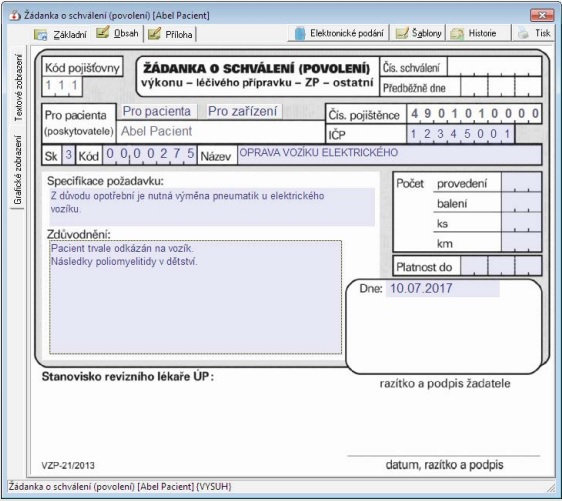Screen dimensions: 562x501
Task: Click the Čís. pojištěnce number field
Action: click(474, 114)
